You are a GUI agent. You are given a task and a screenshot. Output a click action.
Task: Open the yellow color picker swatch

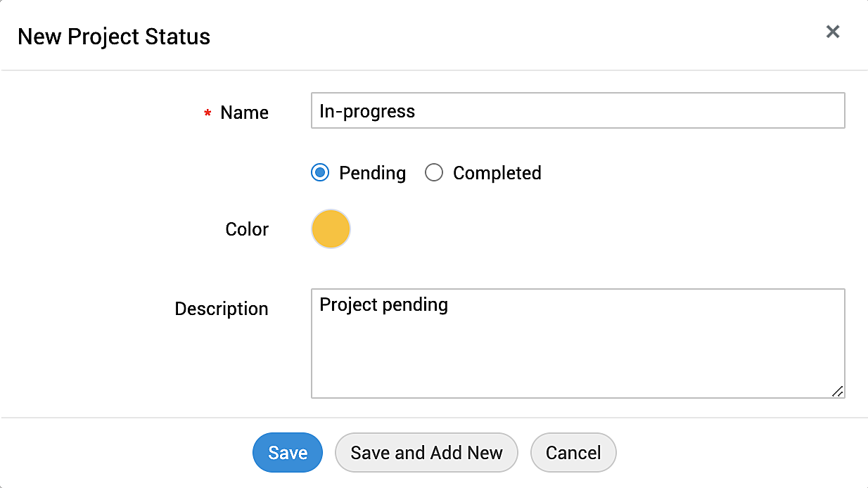tap(331, 229)
